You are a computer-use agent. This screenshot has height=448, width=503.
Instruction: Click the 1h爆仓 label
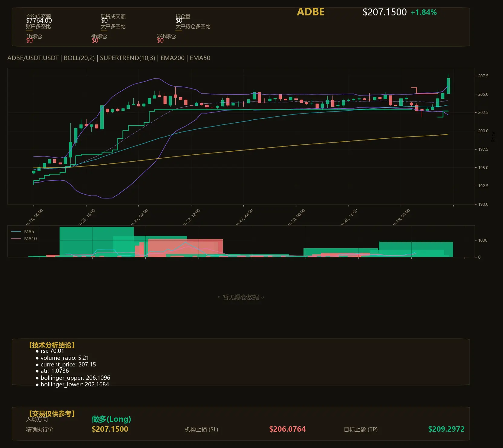tap(34, 36)
